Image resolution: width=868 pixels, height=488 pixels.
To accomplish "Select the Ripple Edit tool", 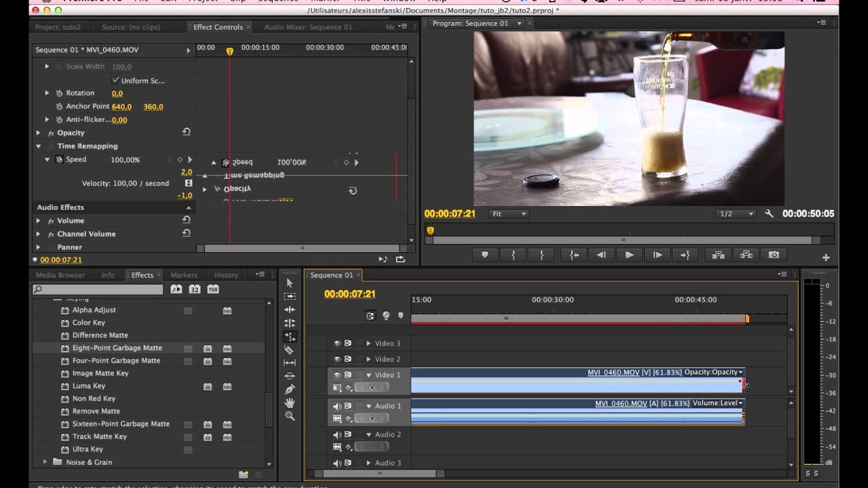I will pyautogui.click(x=290, y=310).
